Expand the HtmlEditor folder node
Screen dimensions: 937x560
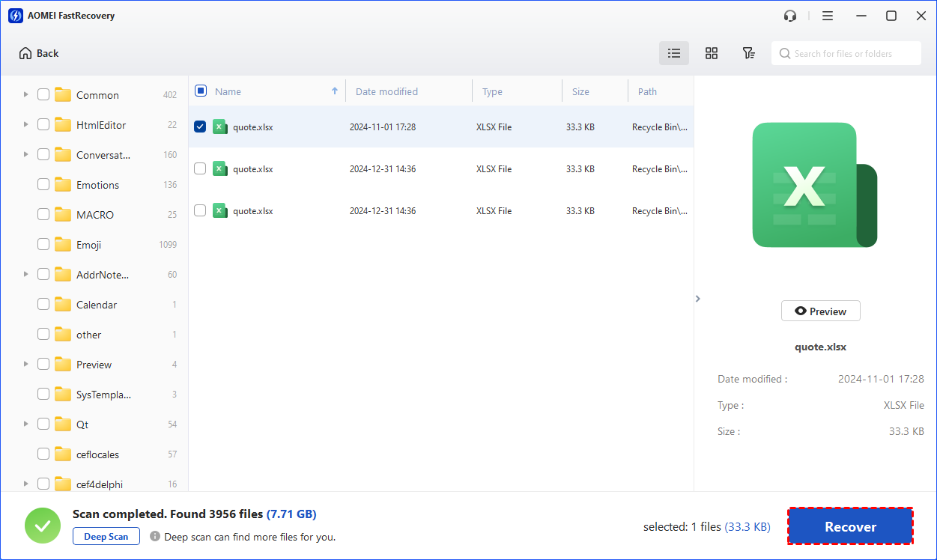[26, 124]
